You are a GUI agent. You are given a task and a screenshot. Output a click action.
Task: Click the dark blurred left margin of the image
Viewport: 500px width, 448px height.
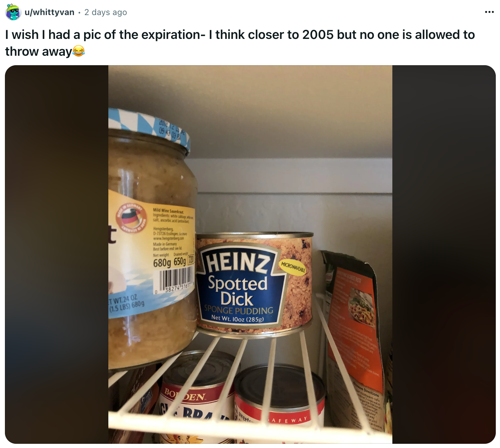pyautogui.click(x=56, y=254)
